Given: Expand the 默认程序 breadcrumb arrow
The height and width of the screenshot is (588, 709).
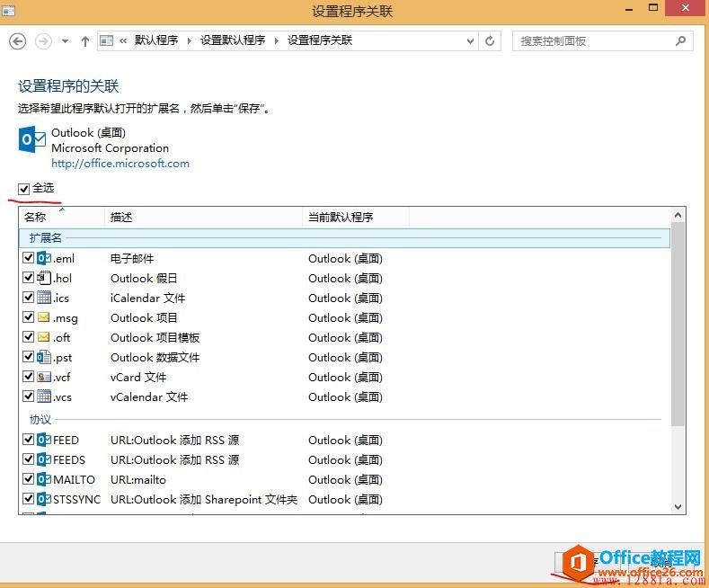Looking at the screenshot, I should point(190,40).
